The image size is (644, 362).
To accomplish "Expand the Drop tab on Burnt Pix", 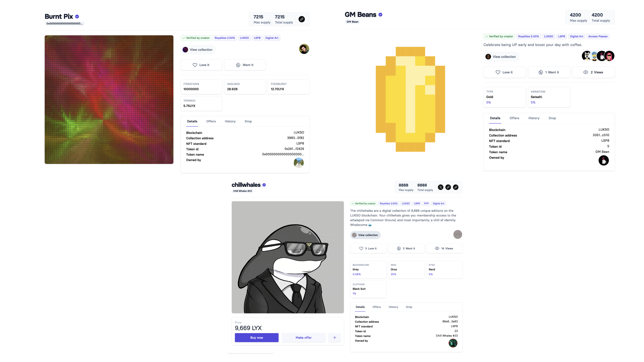I will (248, 121).
